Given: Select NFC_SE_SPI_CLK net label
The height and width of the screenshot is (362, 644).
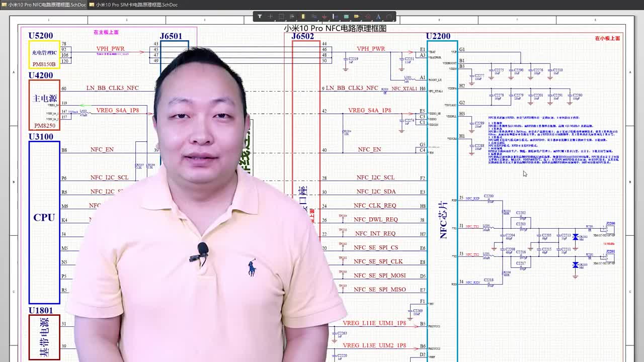Looking at the screenshot, I should 378,262.
